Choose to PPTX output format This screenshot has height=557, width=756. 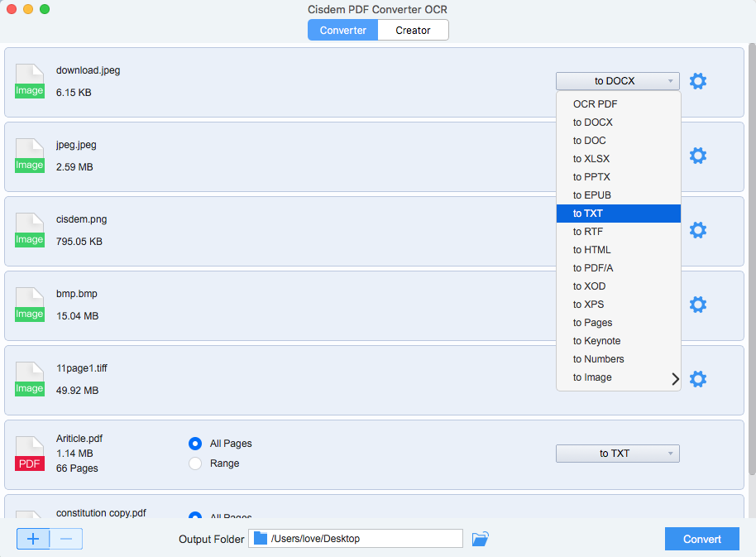coord(619,177)
